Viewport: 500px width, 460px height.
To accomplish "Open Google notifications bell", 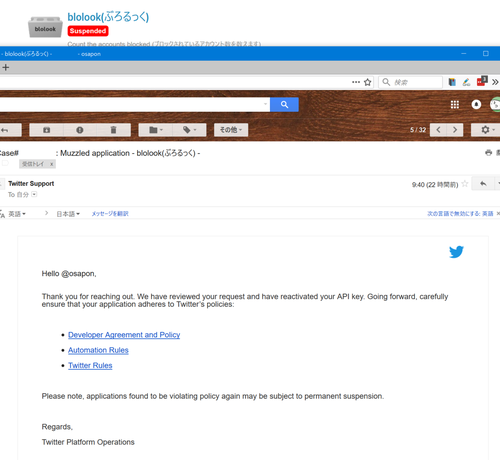I will point(476,105).
